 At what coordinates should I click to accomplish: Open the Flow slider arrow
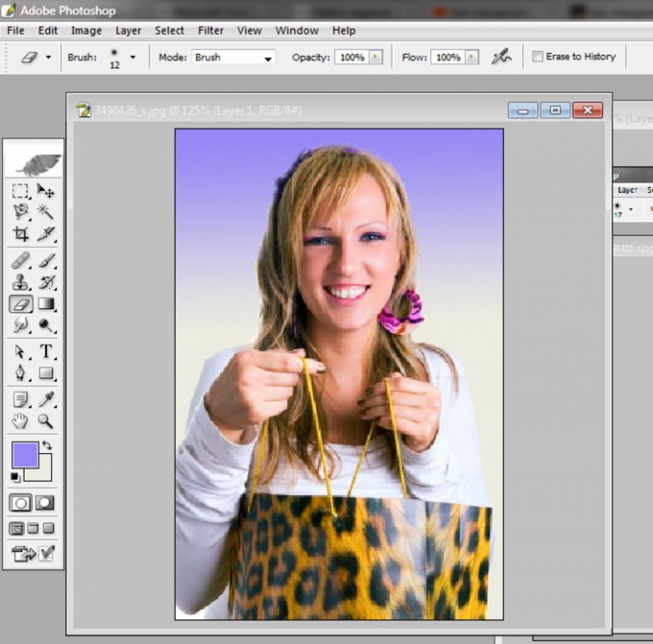[x=472, y=57]
